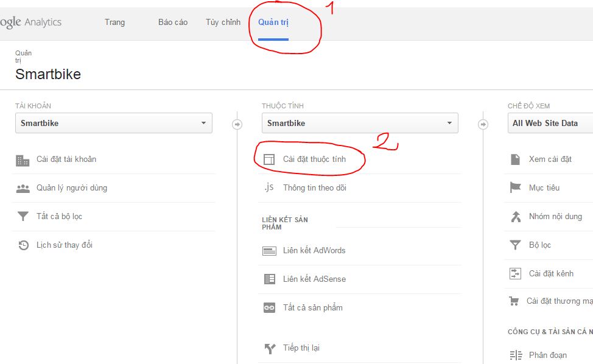The width and height of the screenshot is (593, 364).
Task: Click the AdWords link icon
Action: [269, 251]
